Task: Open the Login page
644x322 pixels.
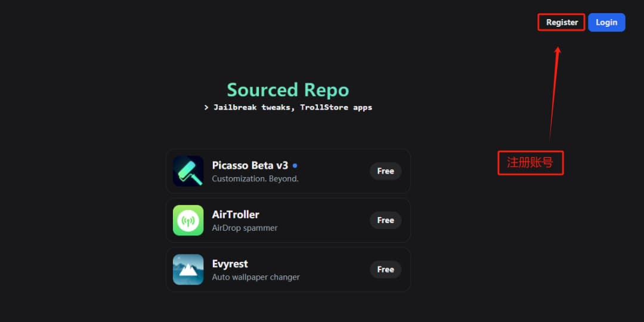Action: pyautogui.click(x=606, y=23)
